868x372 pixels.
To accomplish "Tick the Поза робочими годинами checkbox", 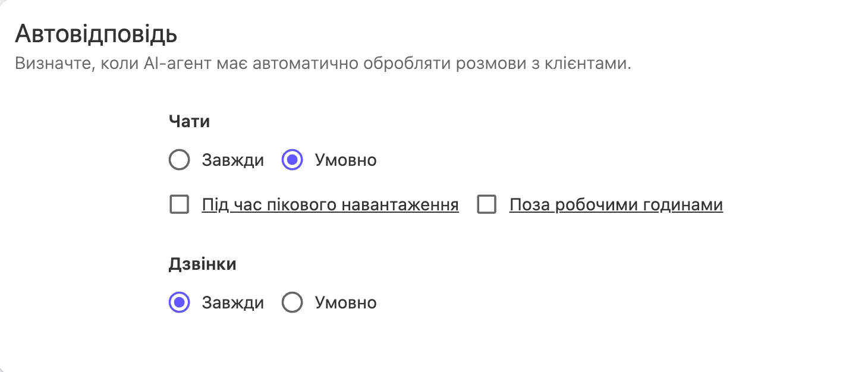I will point(486,205).
